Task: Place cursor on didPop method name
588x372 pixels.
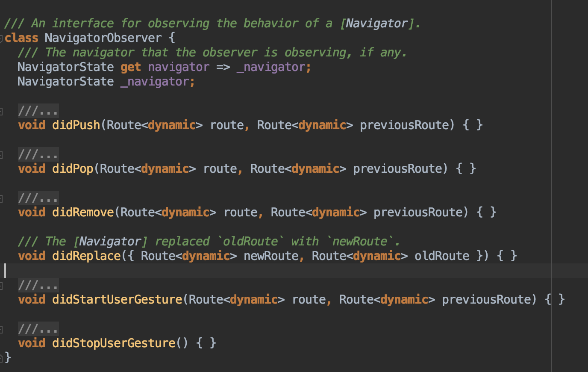Action: click(x=73, y=169)
